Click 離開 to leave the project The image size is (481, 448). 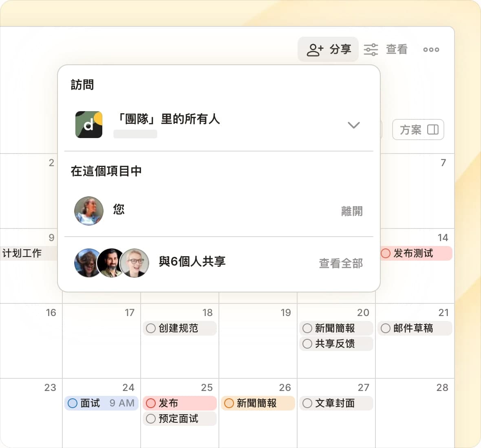pyautogui.click(x=351, y=211)
